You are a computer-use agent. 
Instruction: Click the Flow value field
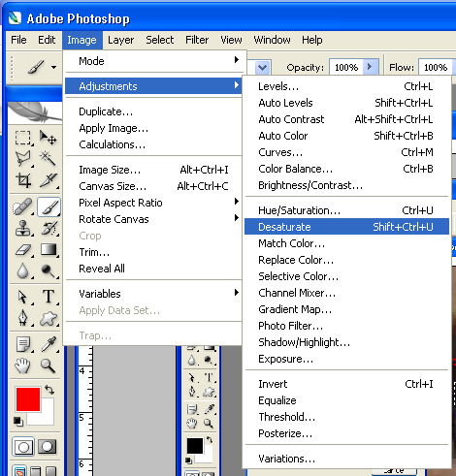click(x=436, y=67)
